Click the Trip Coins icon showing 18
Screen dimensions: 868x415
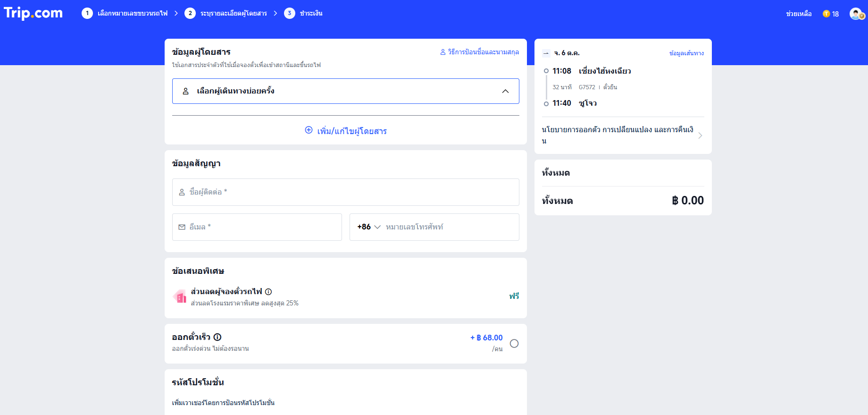point(826,14)
